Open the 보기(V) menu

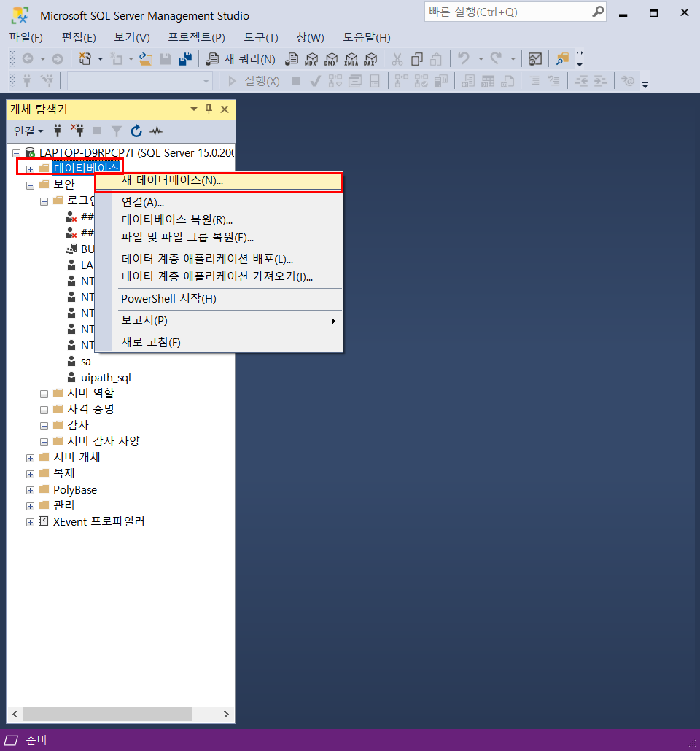coord(132,37)
